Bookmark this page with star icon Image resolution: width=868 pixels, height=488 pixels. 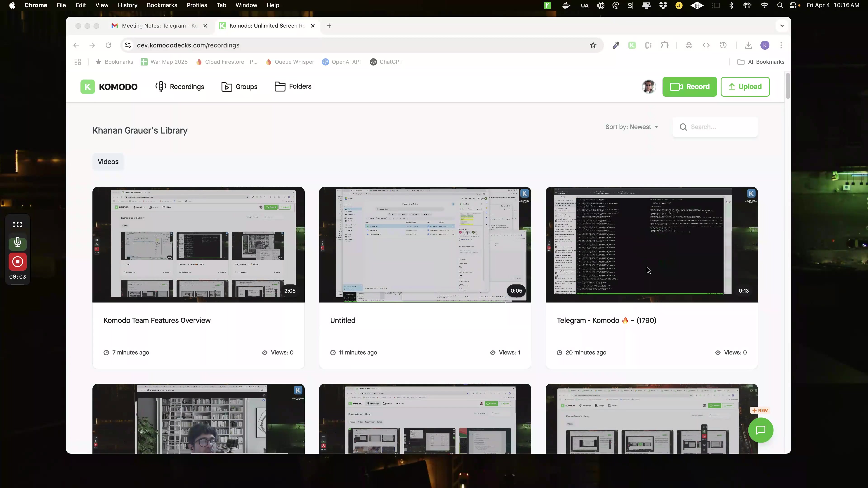(593, 45)
